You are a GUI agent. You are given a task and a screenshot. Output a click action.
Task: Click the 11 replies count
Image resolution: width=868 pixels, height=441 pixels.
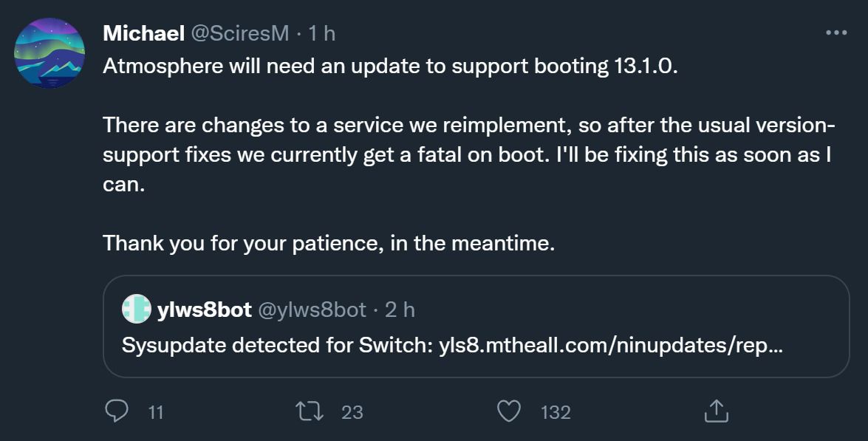click(155, 412)
